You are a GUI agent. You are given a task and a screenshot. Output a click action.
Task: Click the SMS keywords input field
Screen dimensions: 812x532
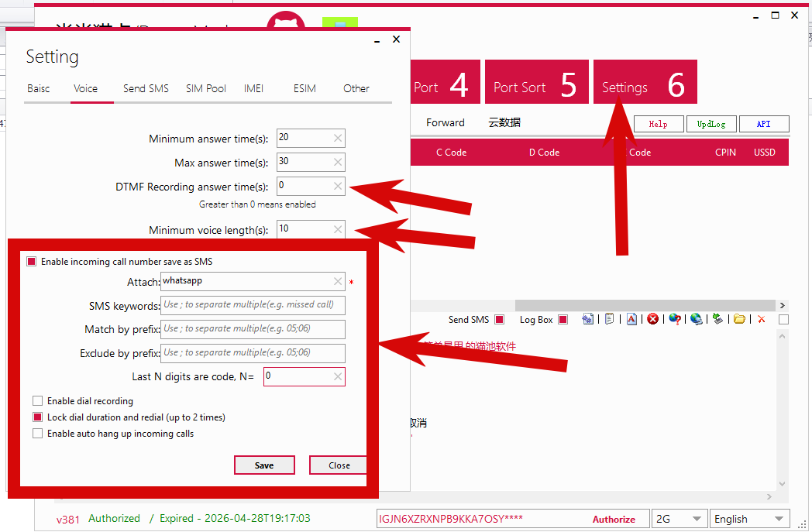(x=253, y=305)
